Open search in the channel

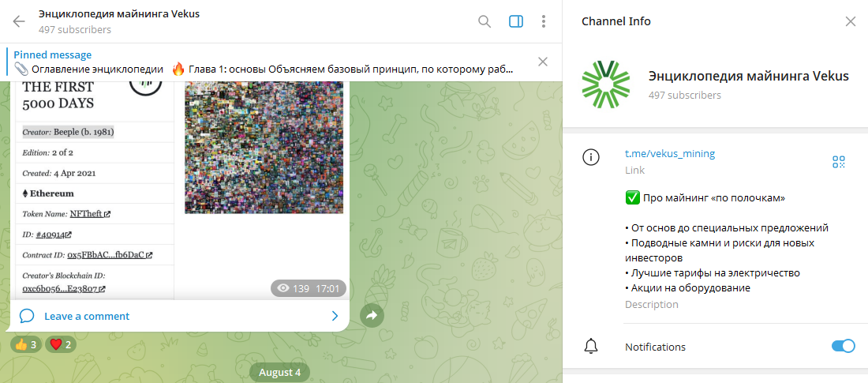[x=485, y=21]
